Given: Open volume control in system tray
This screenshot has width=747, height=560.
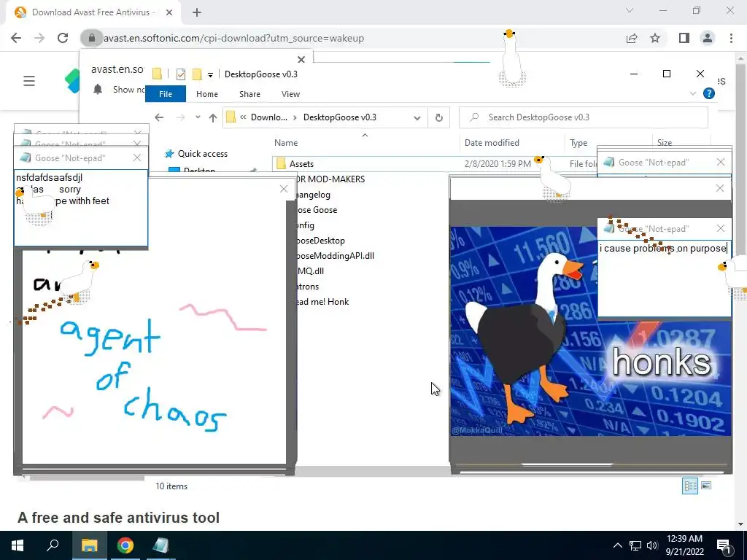Looking at the screenshot, I should (x=652, y=545).
